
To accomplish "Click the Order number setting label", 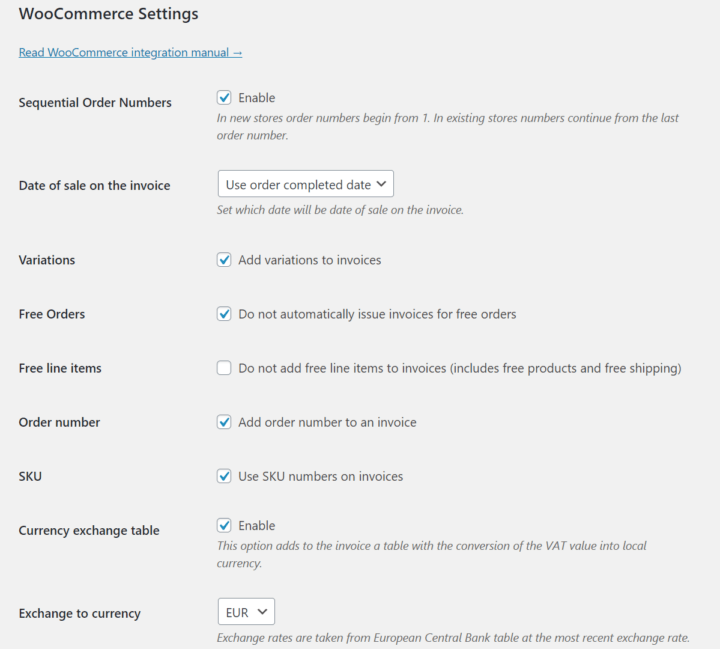I will 59,422.
